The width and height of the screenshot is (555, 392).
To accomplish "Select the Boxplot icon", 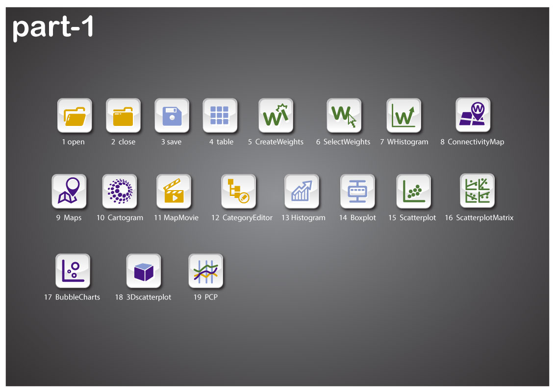I will (357, 192).
